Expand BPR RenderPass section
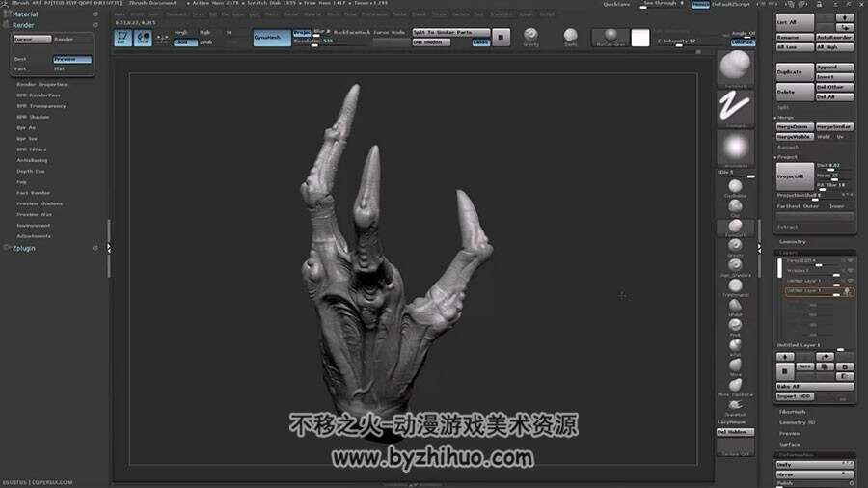This screenshot has width=868, height=488. tap(39, 95)
